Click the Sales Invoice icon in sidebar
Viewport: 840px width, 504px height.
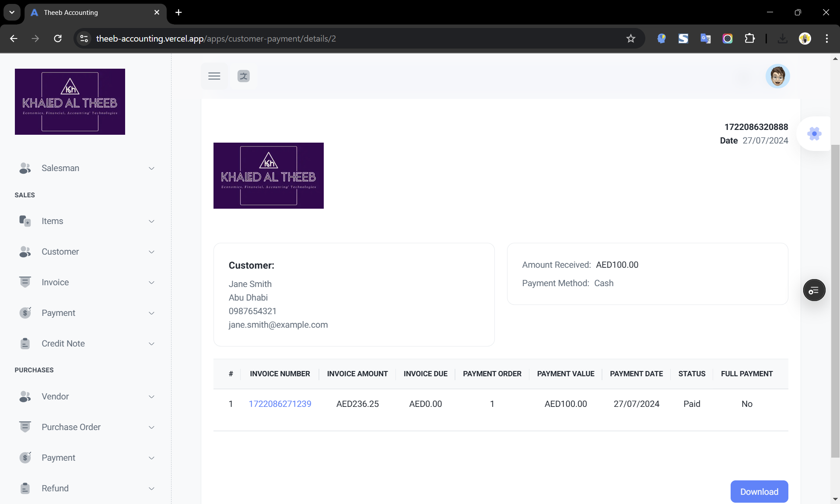pyautogui.click(x=25, y=282)
